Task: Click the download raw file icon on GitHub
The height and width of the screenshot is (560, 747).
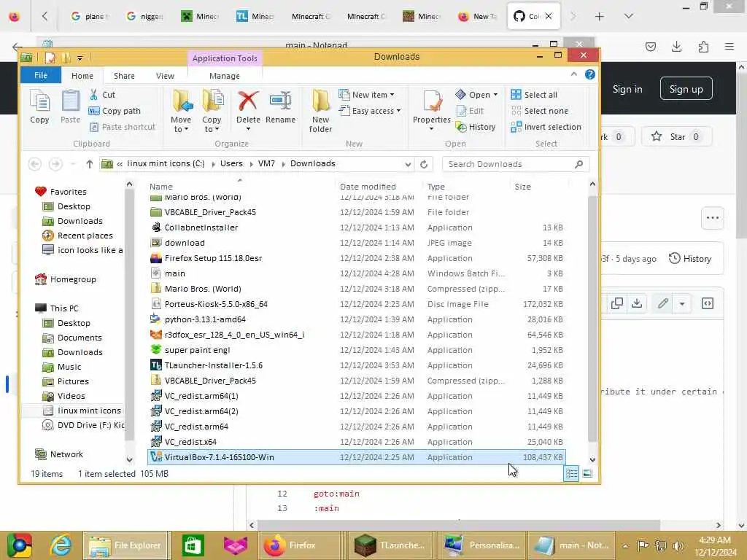Action: [637, 303]
